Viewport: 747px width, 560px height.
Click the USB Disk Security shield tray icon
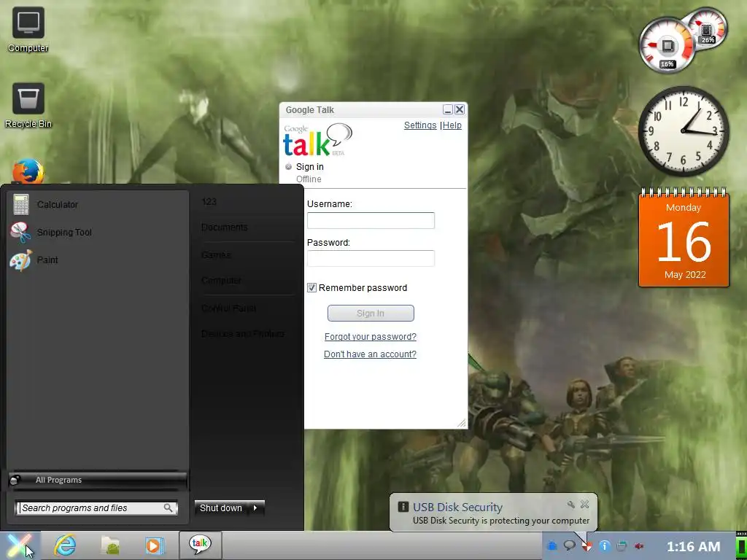[x=587, y=545]
